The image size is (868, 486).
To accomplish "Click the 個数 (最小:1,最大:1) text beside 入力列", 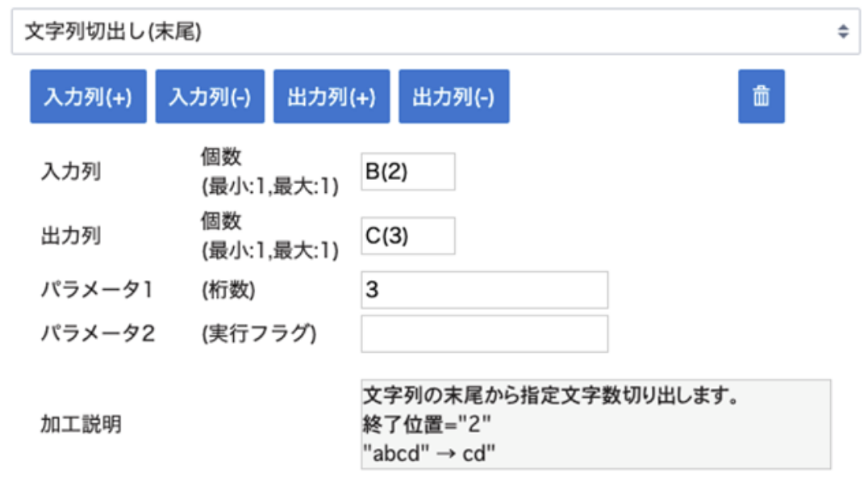I will (x=270, y=172).
